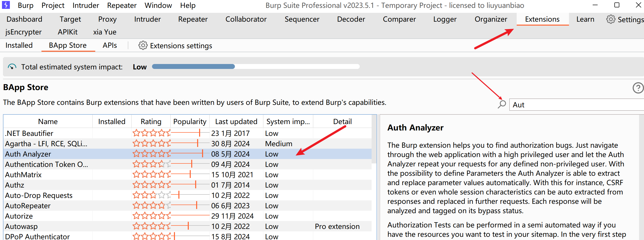Open the Burp menu
This screenshot has width=644, height=240.
(x=25, y=5)
